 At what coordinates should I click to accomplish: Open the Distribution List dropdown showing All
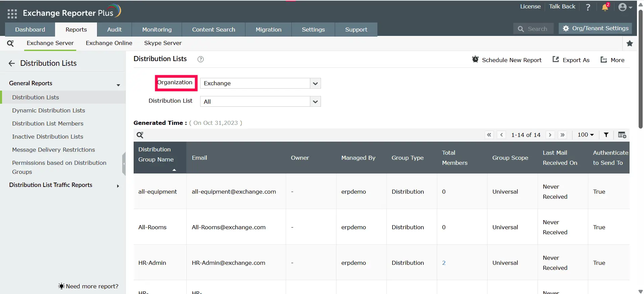pos(260,101)
